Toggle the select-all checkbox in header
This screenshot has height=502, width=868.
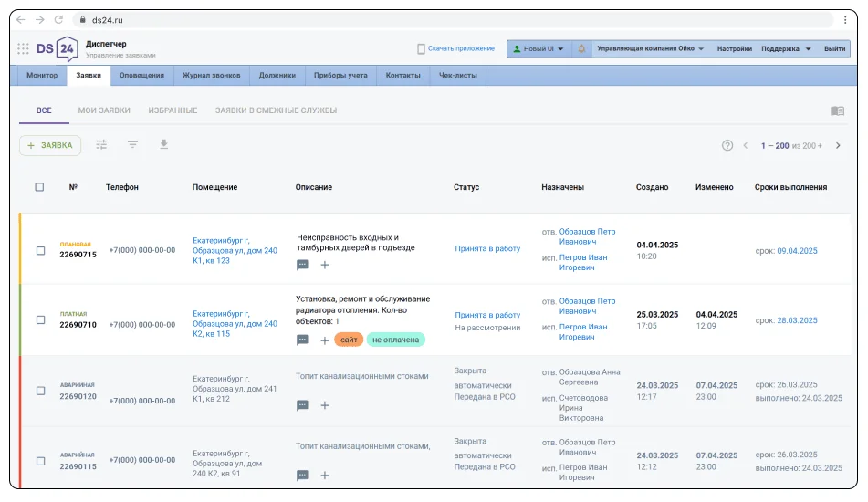[x=39, y=187]
